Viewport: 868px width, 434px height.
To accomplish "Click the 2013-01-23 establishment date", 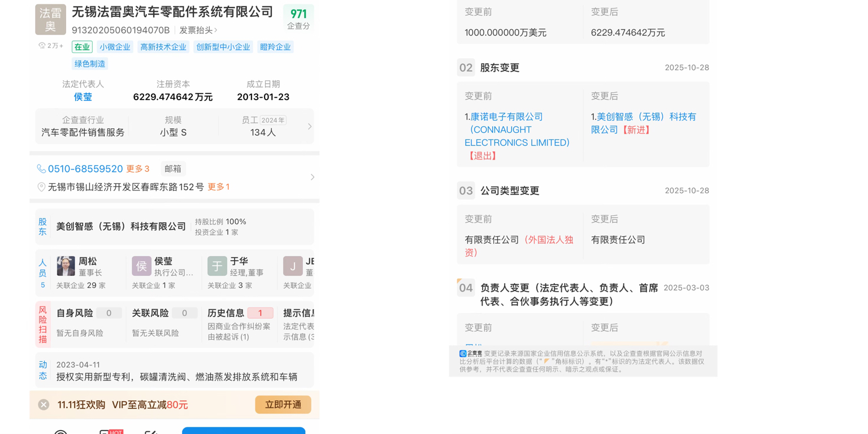I will point(263,97).
